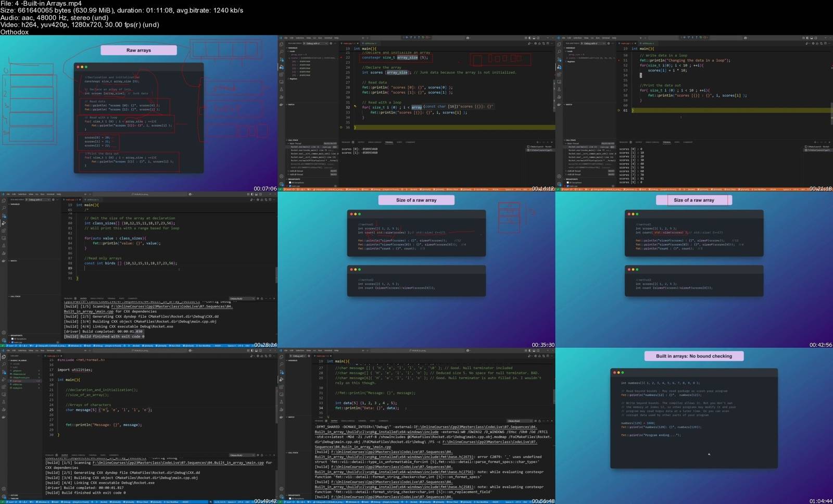Click the 00:42:56 timestamp
The image size is (833, 504).
point(821,345)
